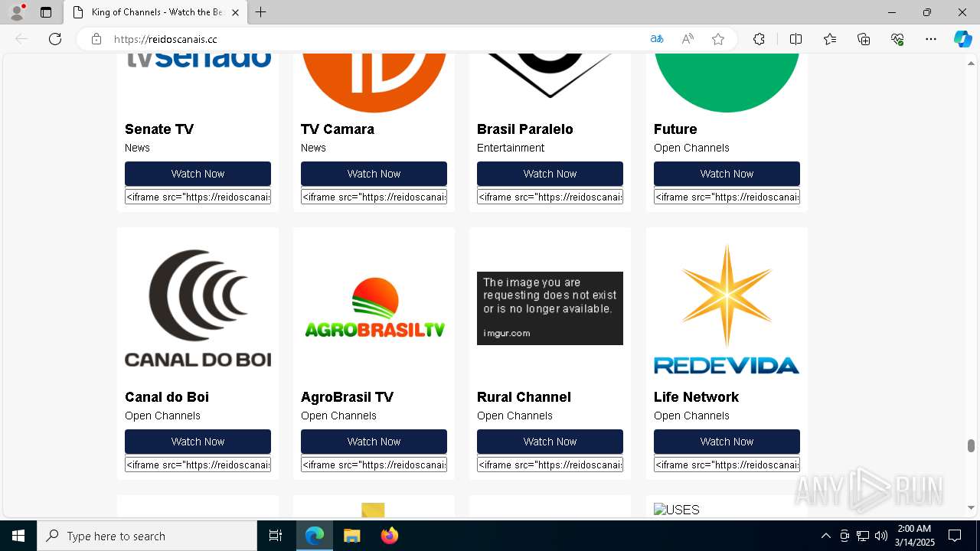Click Senate TV iframe code field
This screenshot has width=980, height=551.
pos(198,197)
